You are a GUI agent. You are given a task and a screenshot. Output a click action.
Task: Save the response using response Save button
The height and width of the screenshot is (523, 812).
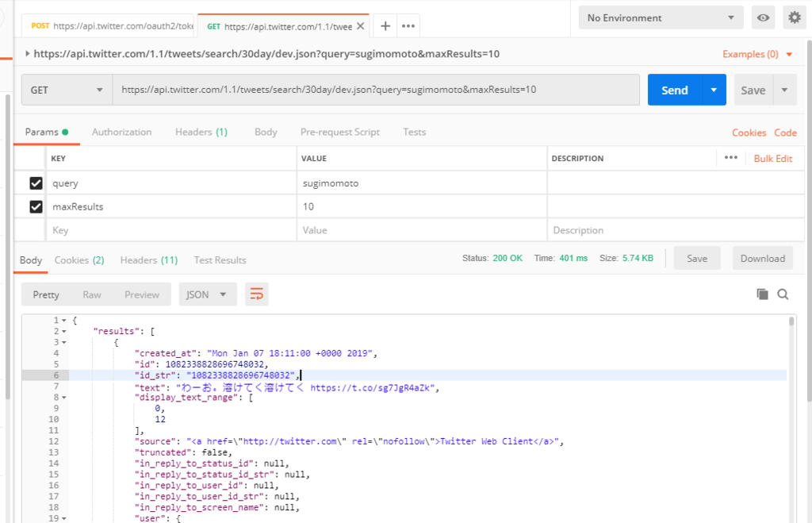[697, 258]
